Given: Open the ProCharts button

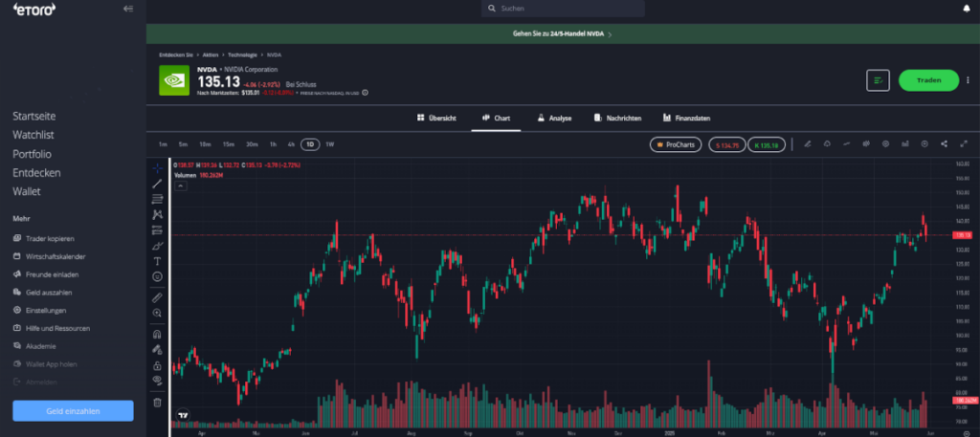Looking at the screenshot, I should [x=676, y=144].
